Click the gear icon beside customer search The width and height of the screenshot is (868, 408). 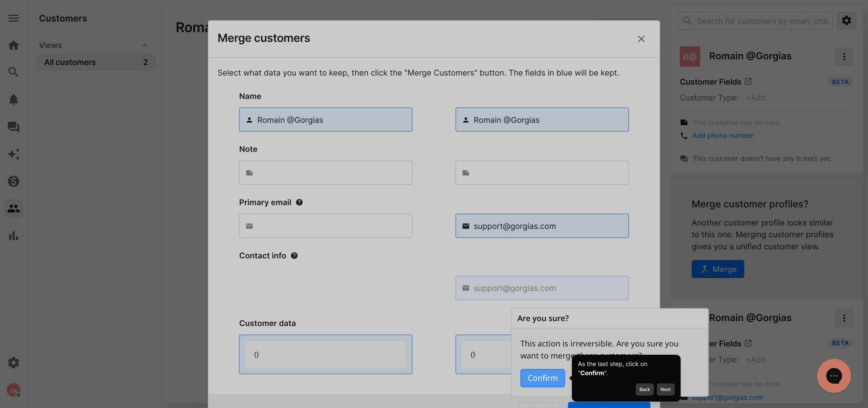click(x=846, y=21)
